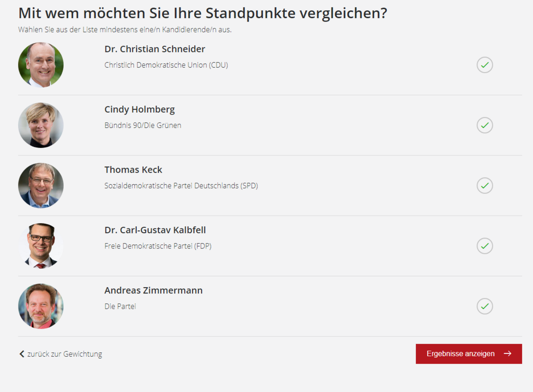Uncheck the Thomas Keck selection circle

pyautogui.click(x=484, y=186)
